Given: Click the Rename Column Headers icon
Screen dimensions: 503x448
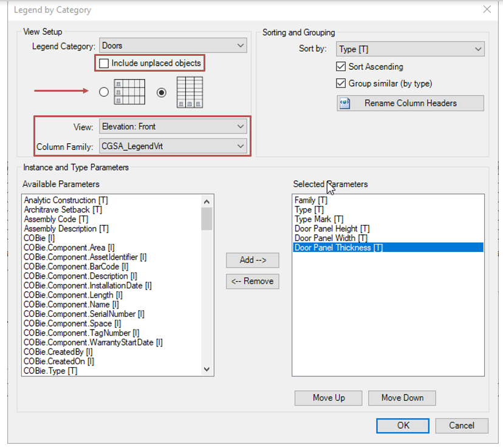Looking at the screenshot, I should [345, 103].
